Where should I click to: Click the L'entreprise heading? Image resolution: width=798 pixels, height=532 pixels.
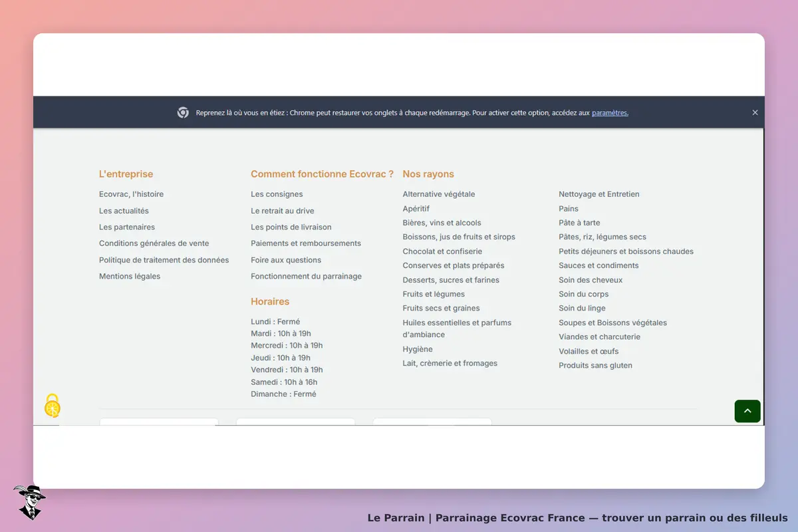[126, 174]
